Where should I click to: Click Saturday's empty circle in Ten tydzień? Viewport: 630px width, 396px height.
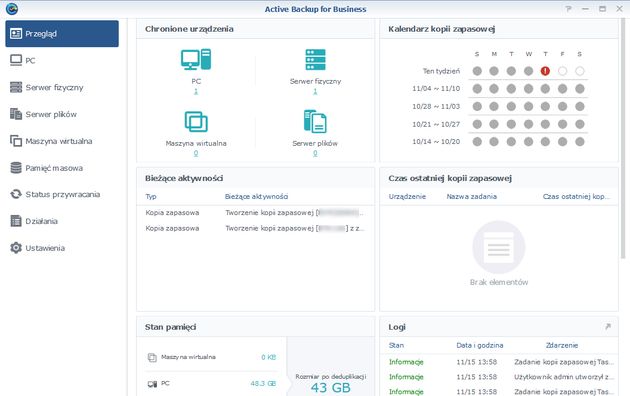(579, 71)
